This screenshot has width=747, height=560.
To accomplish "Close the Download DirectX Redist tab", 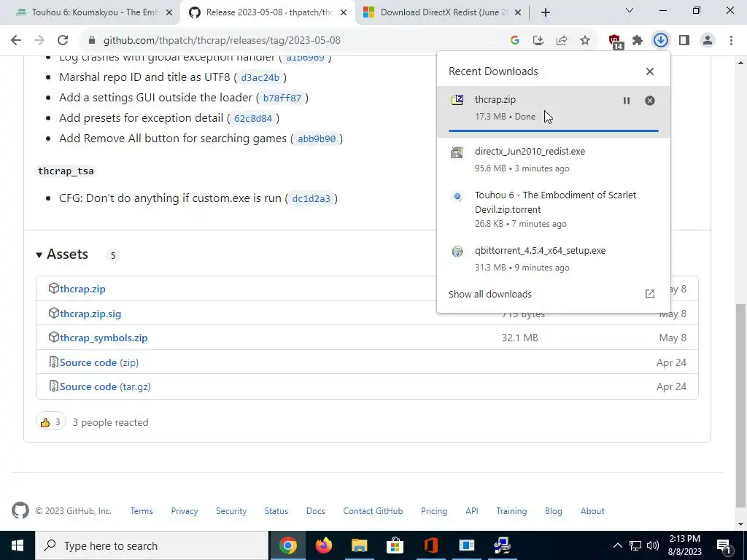I will pyautogui.click(x=519, y=12).
